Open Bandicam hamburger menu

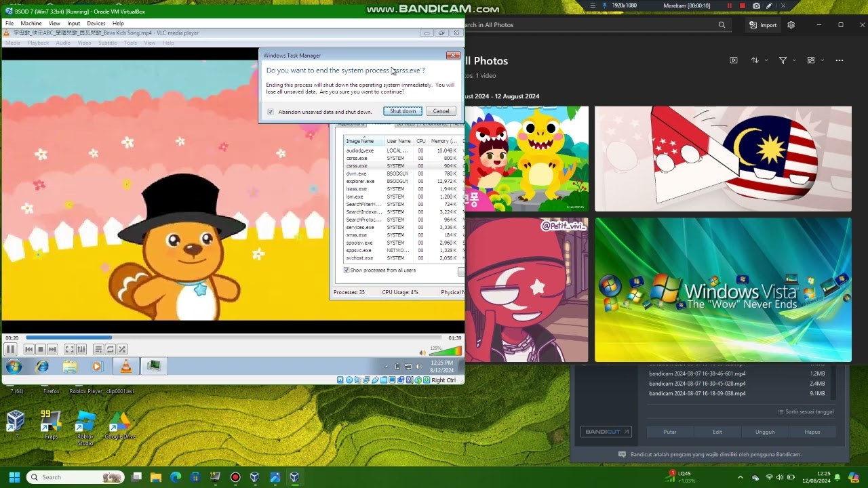(x=593, y=5)
